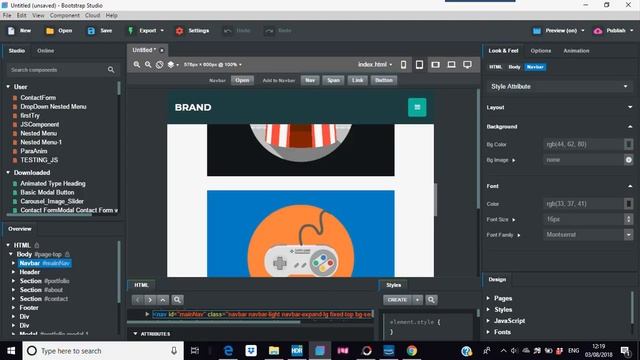Zoom in on the stage
This screenshot has height=360, width=640.
click(137, 64)
